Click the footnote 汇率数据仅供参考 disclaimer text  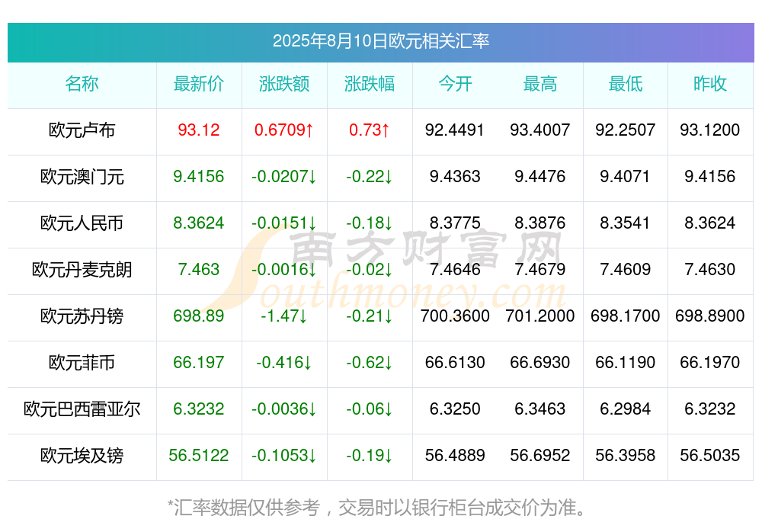pyautogui.click(x=376, y=508)
